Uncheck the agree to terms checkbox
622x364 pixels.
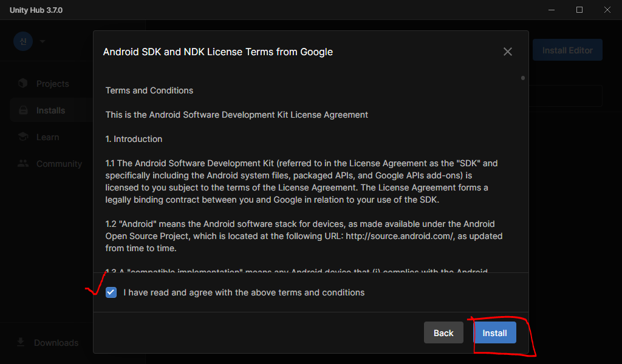coord(111,292)
